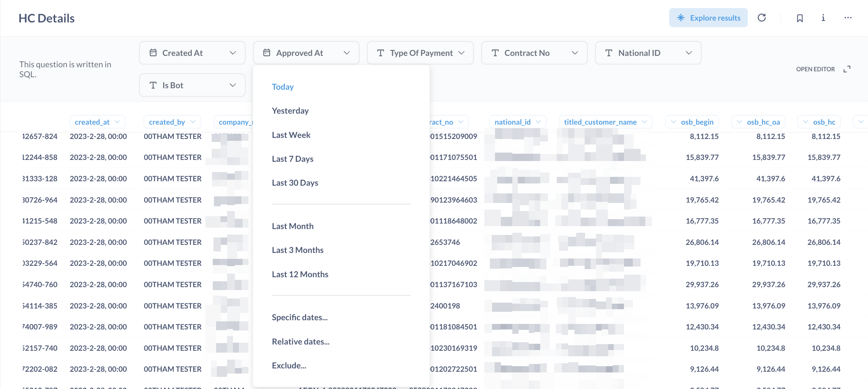Click the sparkle icon on Explore results
Viewport: 868px width, 389px height.
[x=681, y=18]
